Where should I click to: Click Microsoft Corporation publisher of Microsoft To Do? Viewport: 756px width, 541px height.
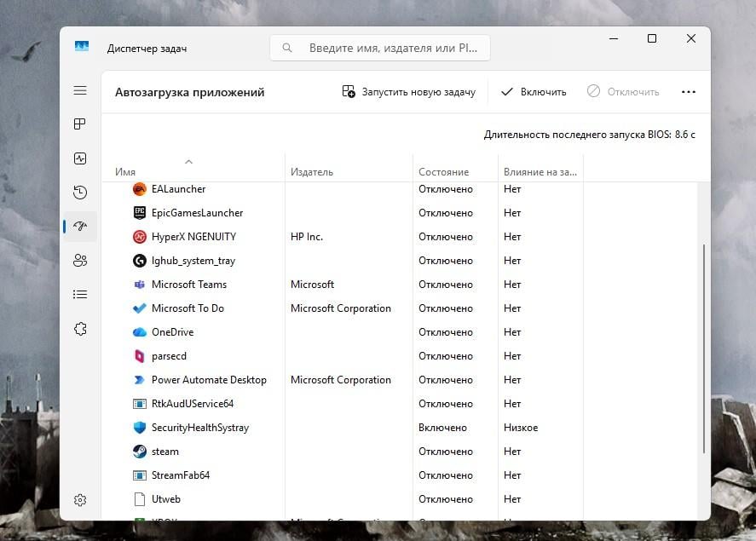click(340, 308)
